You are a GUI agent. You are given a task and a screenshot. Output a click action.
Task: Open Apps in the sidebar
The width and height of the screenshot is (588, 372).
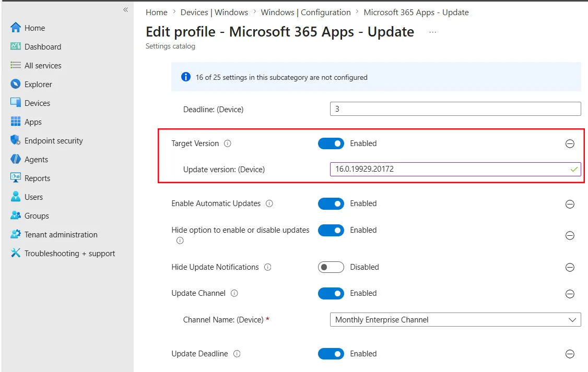point(33,122)
